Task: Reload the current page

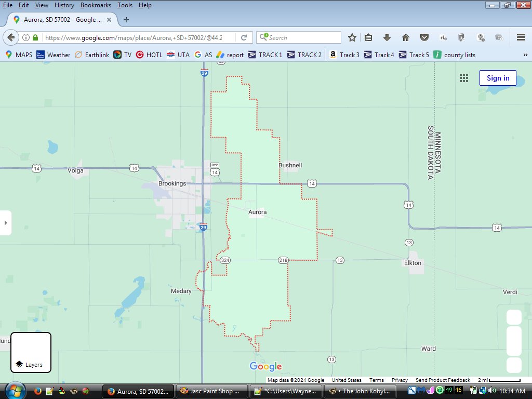Action: pyautogui.click(x=244, y=37)
